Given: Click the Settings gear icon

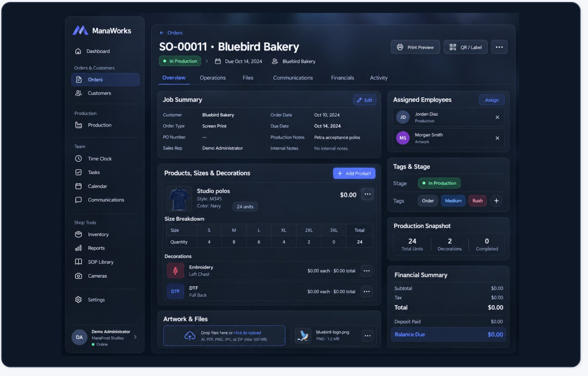Looking at the screenshot, I should coord(78,300).
